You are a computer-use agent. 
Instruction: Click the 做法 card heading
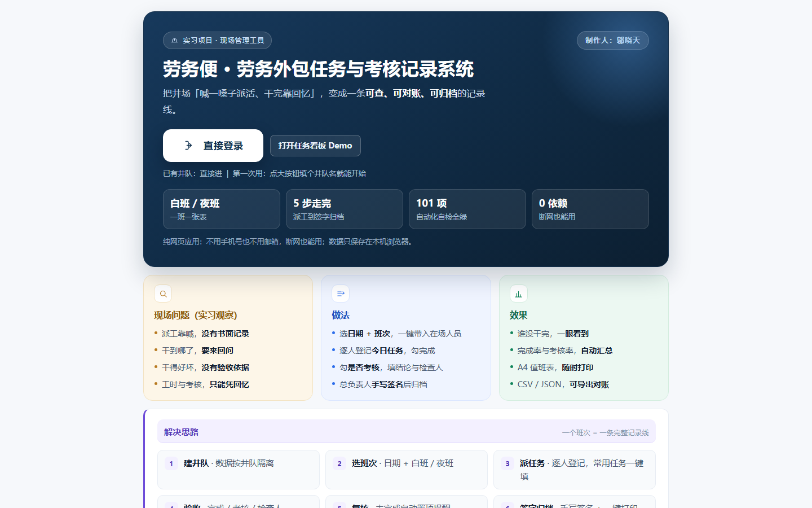pyautogui.click(x=341, y=315)
